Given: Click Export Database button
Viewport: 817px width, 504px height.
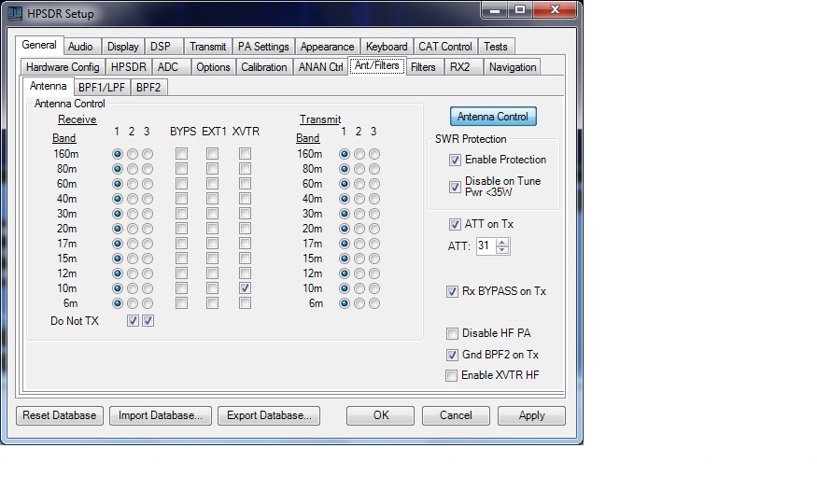Looking at the screenshot, I should [x=269, y=415].
